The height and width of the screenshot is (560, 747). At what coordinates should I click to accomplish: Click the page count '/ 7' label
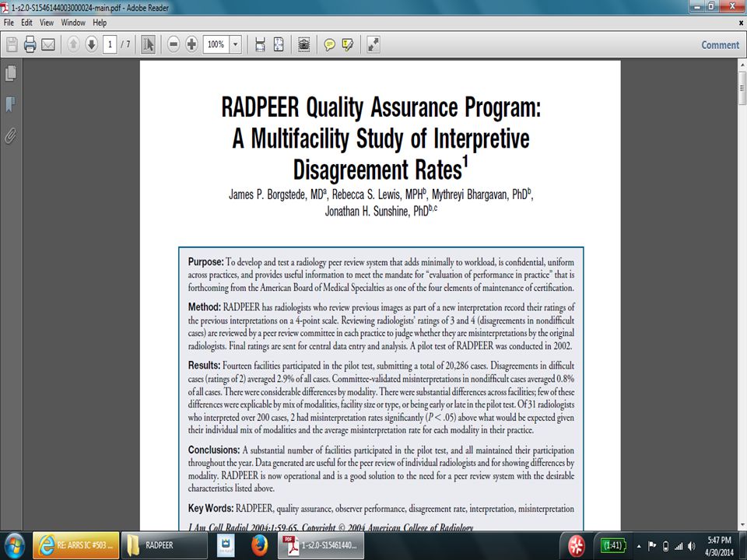tap(125, 44)
